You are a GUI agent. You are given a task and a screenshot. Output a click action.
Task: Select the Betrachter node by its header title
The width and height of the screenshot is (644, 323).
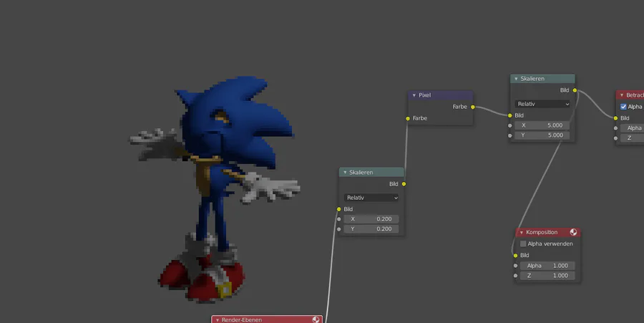[x=635, y=95]
